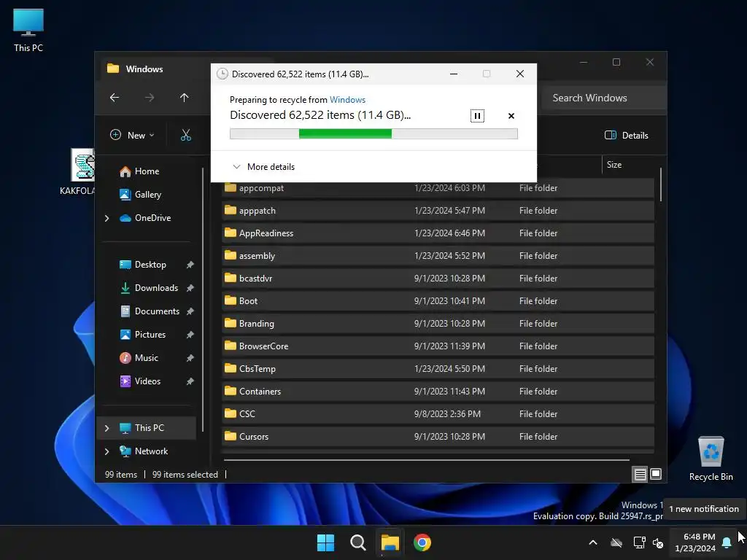Pause the recycle operation
747x560 pixels.
tap(477, 116)
